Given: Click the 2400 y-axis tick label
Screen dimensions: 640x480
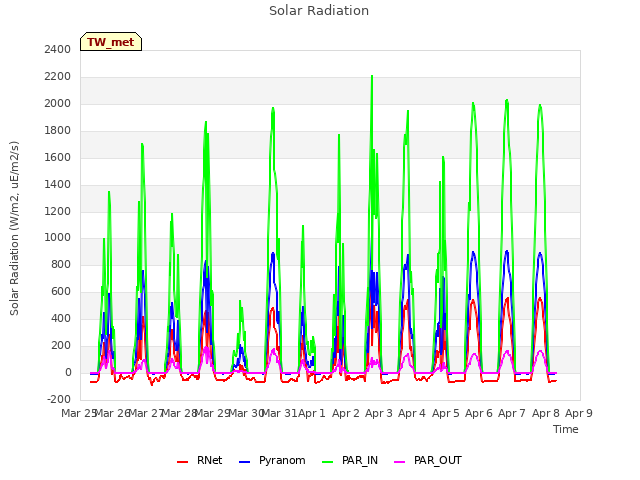Looking at the screenshot, I should 58,49.
